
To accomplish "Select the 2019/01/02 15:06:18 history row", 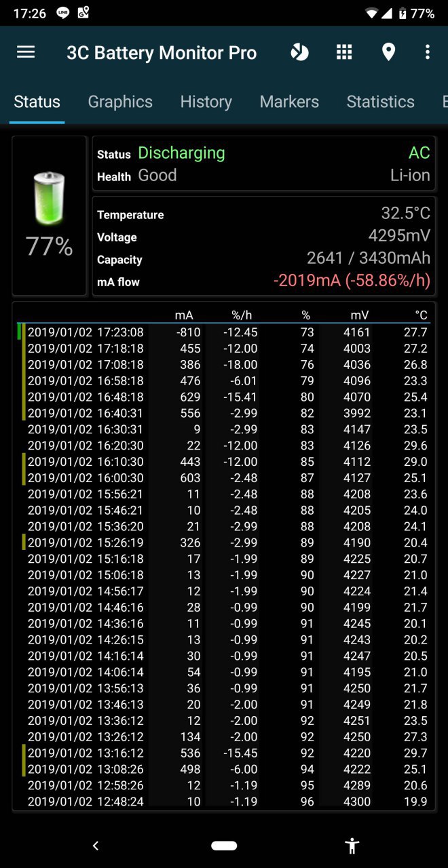I will click(224, 575).
